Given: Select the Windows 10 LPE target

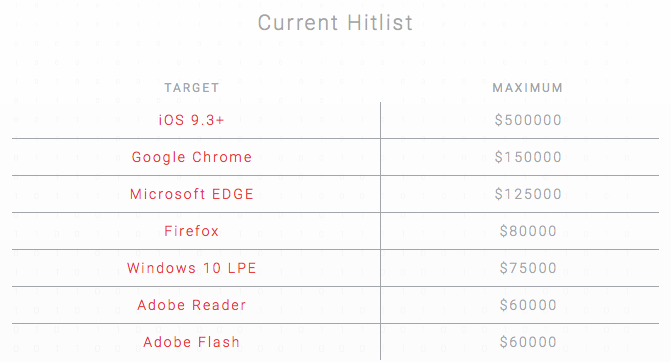Looking at the screenshot, I should (x=191, y=268).
